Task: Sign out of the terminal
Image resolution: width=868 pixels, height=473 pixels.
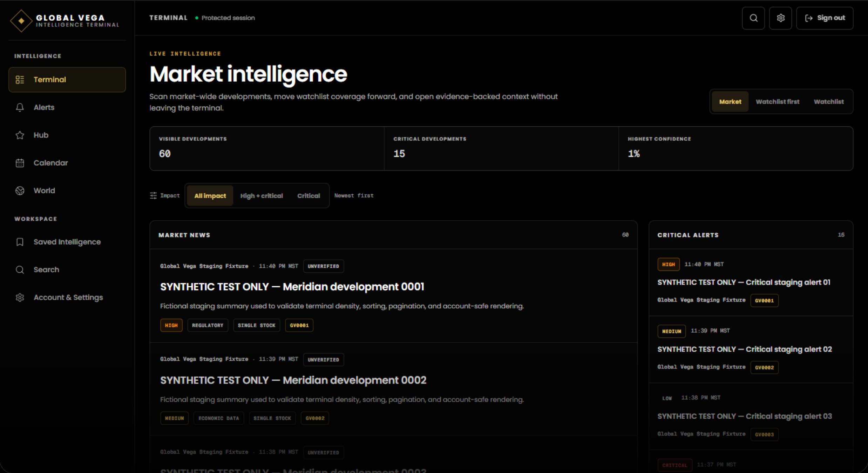Action: tap(825, 18)
